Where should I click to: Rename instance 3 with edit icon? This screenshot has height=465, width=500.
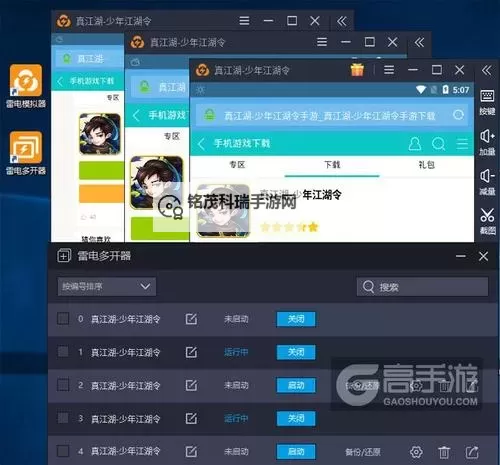[x=191, y=418]
